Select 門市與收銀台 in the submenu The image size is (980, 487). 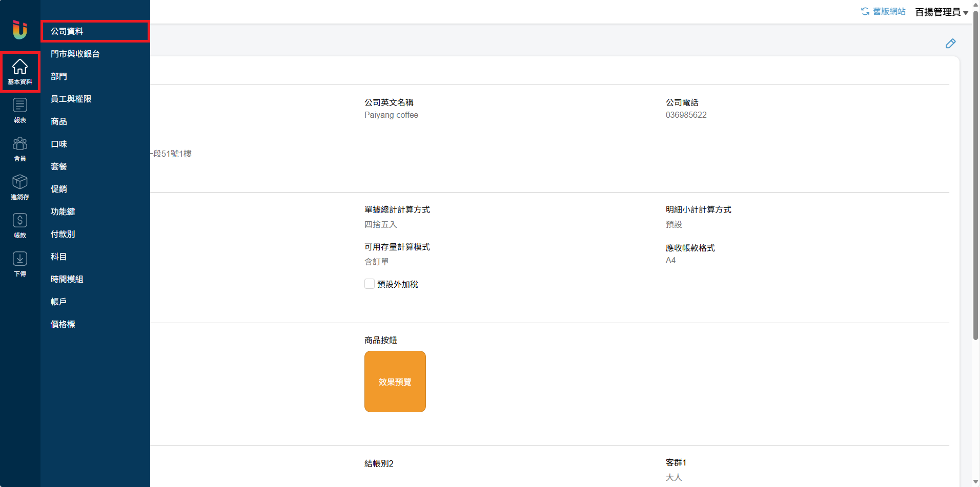(75, 54)
